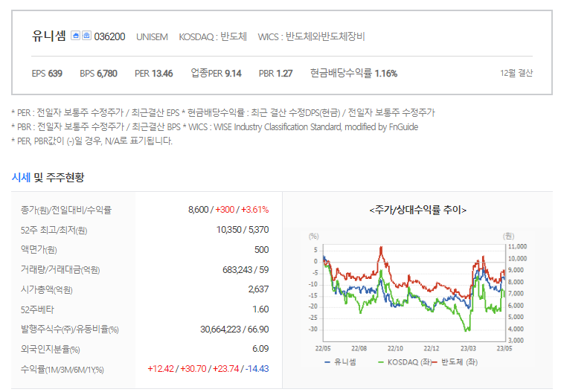Click the PBR 1.27 value
This screenshot has height=392, width=561.
point(275,74)
